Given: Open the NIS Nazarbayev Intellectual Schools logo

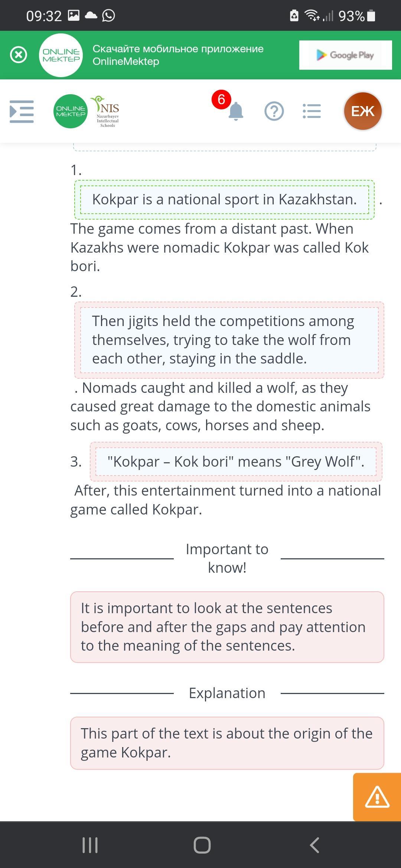Looking at the screenshot, I should tap(107, 111).
